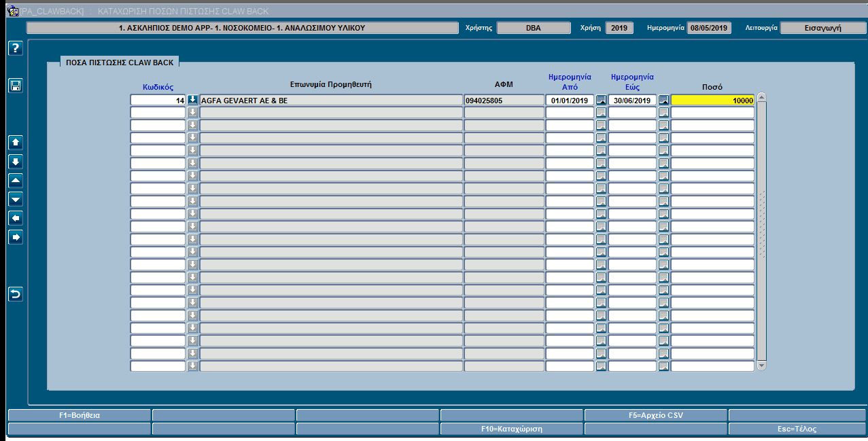The image size is (868, 441).
Task: Click the undo return arrow icon
Action: [x=16, y=294]
